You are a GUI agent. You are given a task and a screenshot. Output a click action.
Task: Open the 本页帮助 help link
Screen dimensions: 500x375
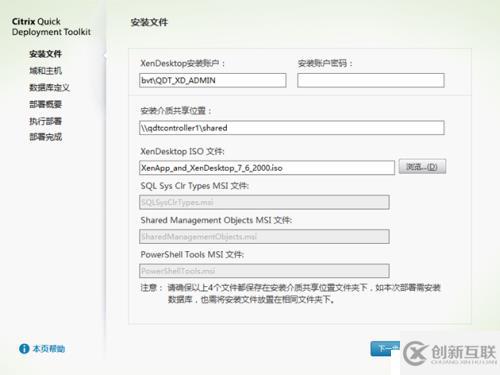tap(49, 349)
